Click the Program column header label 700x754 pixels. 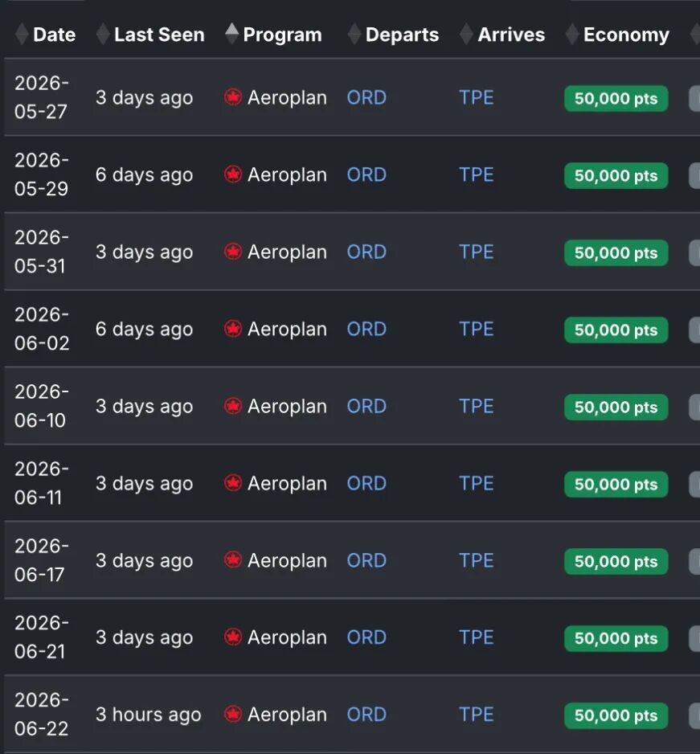point(282,35)
